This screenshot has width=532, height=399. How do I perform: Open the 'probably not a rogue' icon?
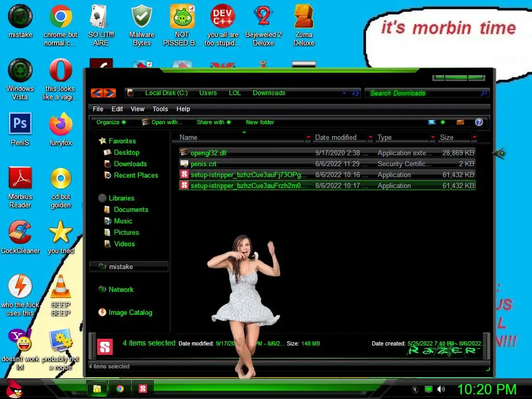point(60,349)
